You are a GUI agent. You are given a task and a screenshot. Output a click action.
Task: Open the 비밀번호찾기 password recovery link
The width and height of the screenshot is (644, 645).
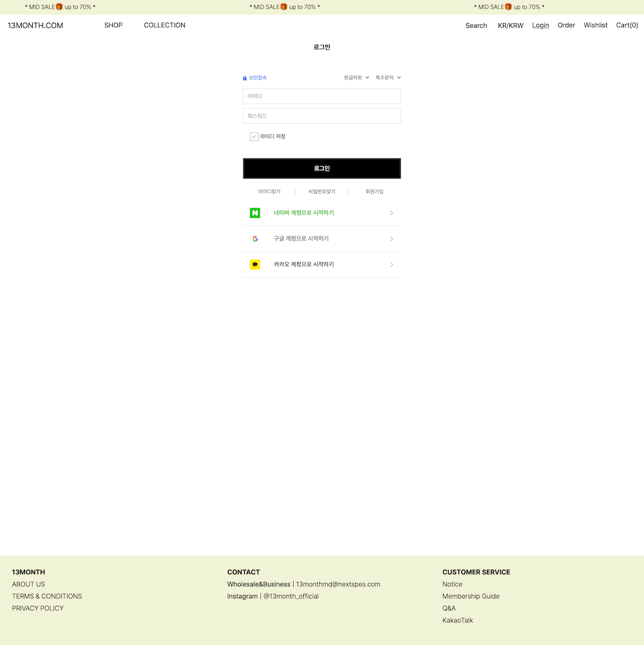point(321,191)
